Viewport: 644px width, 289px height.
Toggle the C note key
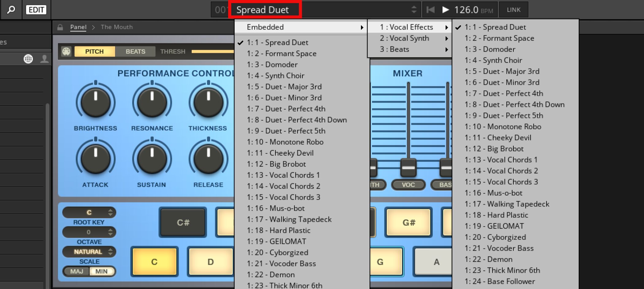tap(155, 262)
